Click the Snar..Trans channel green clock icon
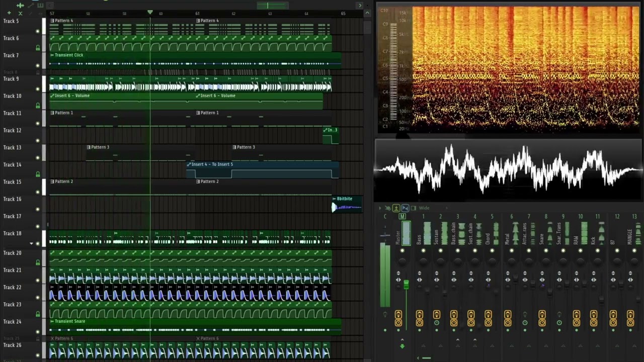The width and height of the screenshot is (644, 362). tap(559, 323)
